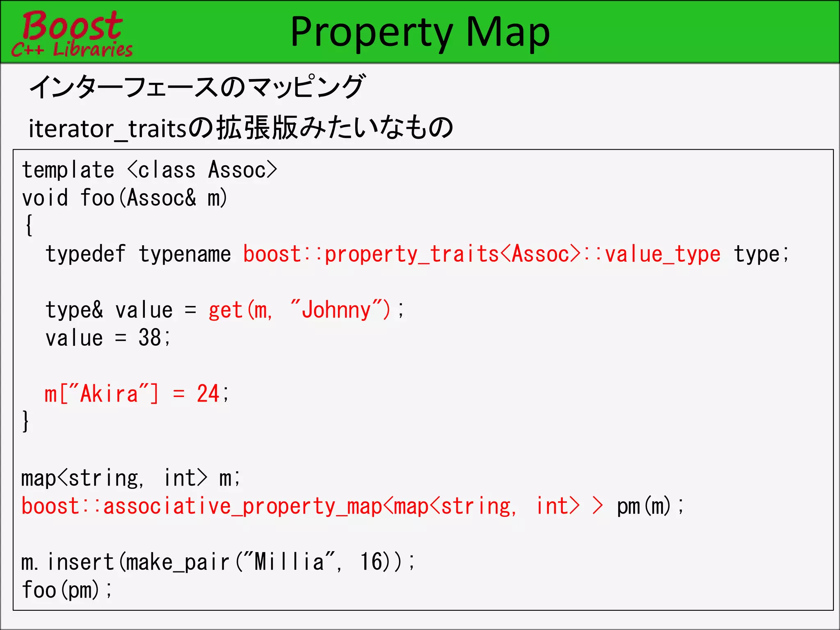This screenshot has width=840, height=630.
Task: Click the code line 'template <class Assoc>'
Action: 150,170
